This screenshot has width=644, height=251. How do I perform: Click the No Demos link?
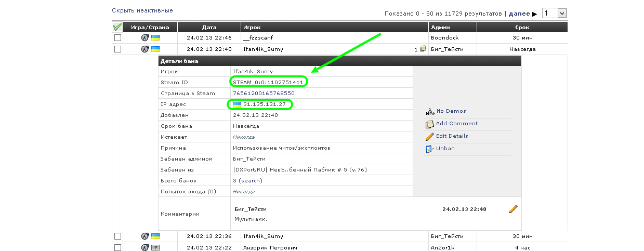[451, 111]
